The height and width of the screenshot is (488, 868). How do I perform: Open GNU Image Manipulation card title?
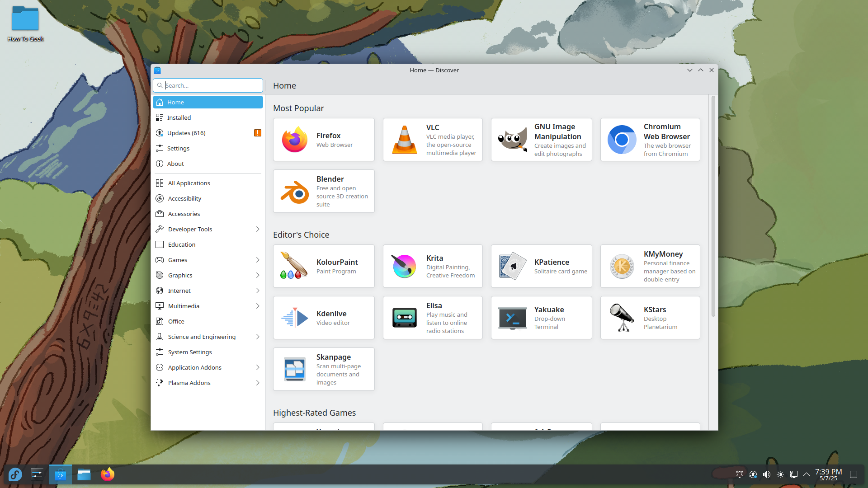(x=557, y=131)
